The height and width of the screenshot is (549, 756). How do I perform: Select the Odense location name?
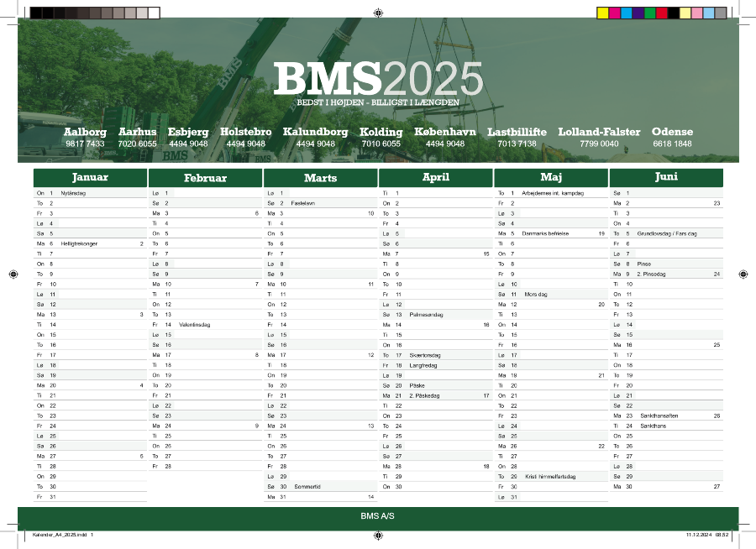[x=672, y=132]
